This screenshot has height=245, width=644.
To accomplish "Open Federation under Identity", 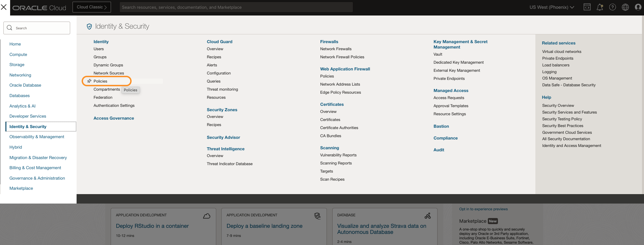I will click(103, 97).
